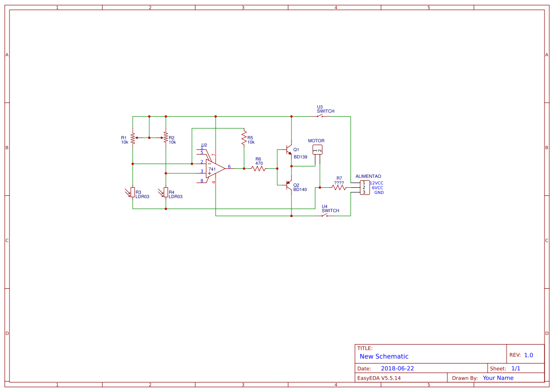Click the "BD140" transistor part name
Image resolution: width=554 pixels, height=392 pixels.
point(300,190)
